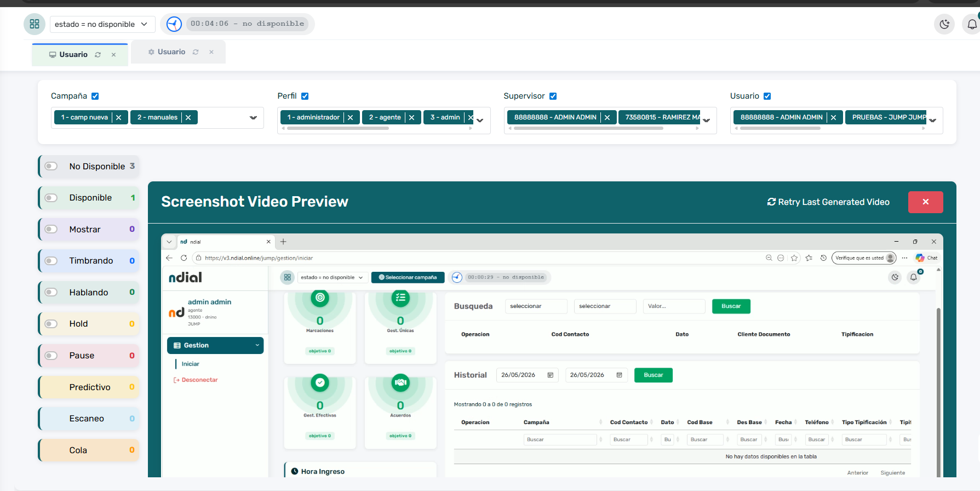Image resolution: width=980 pixels, height=491 pixels.
Task: Toggle the Perfil checkbox
Action: coord(305,96)
